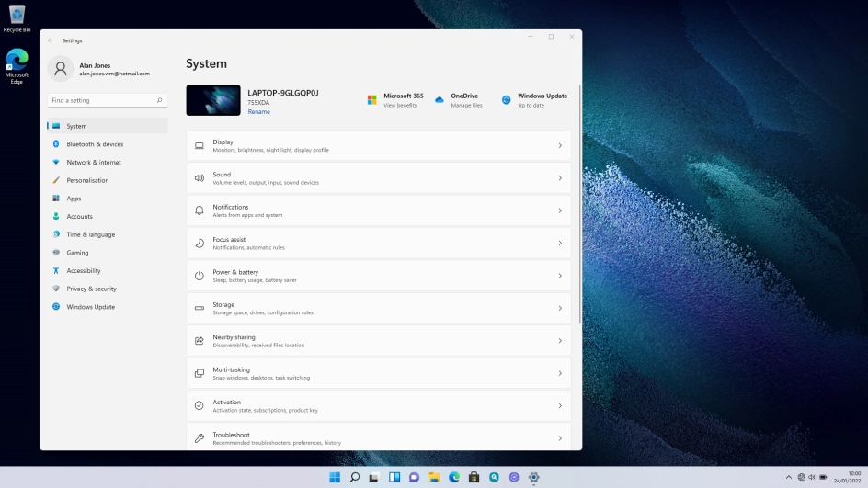The height and width of the screenshot is (488, 868).
Task: Click the Settings back arrow button
Action: coord(50,40)
